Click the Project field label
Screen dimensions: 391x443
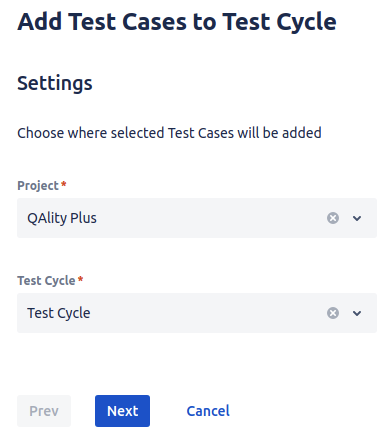tap(38, 186)
